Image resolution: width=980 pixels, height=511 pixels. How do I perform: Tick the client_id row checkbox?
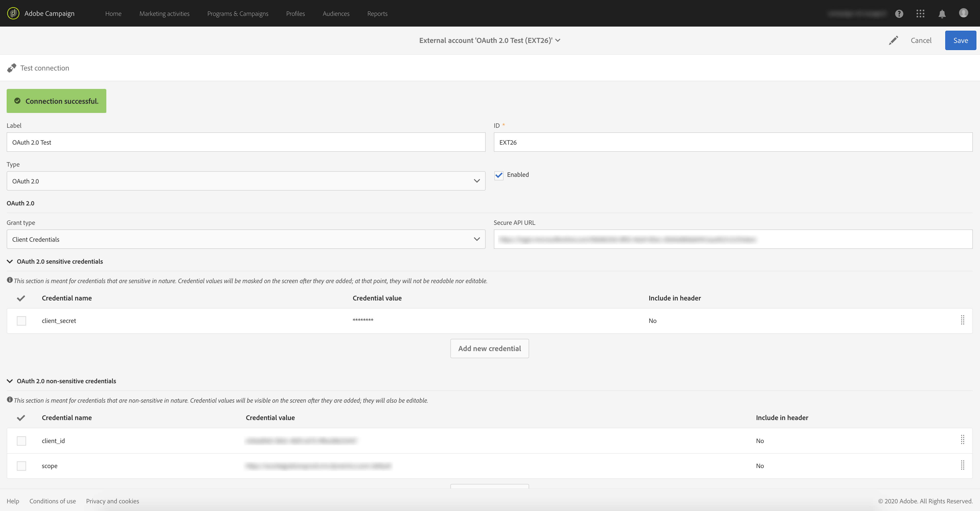tap(21, 441)
